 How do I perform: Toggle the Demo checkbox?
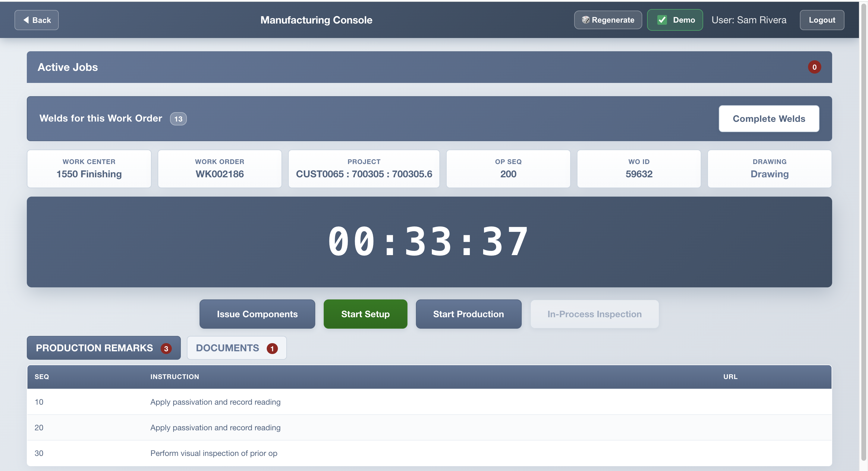tap(662, 20)
